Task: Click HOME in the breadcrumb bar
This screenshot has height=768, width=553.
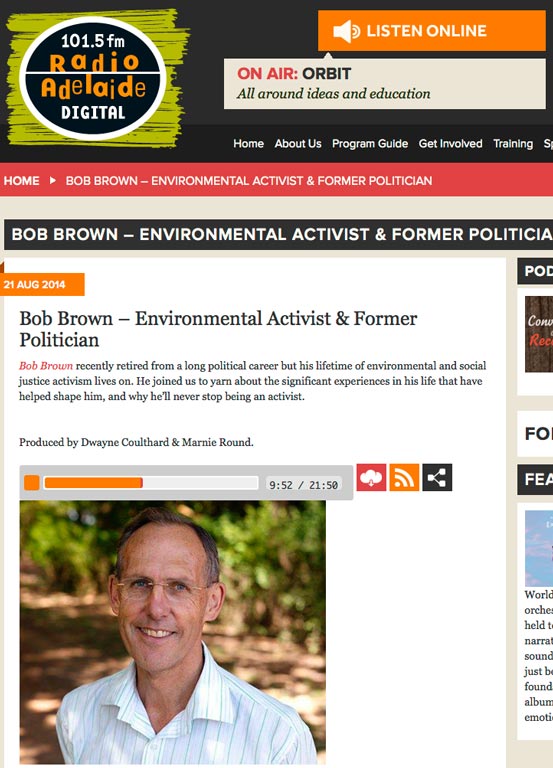Action: click(x=22, y=180)
